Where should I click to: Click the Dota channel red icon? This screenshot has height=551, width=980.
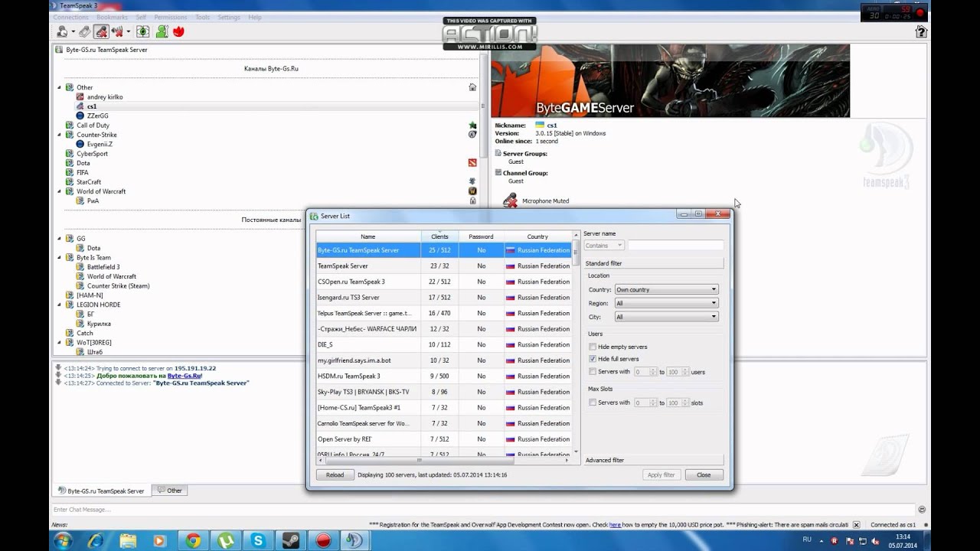click(x=472, y=163)
